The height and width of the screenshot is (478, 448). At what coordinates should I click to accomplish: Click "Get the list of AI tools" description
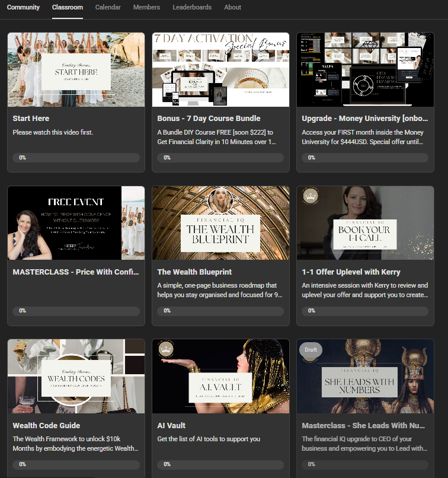click(209, 439)
